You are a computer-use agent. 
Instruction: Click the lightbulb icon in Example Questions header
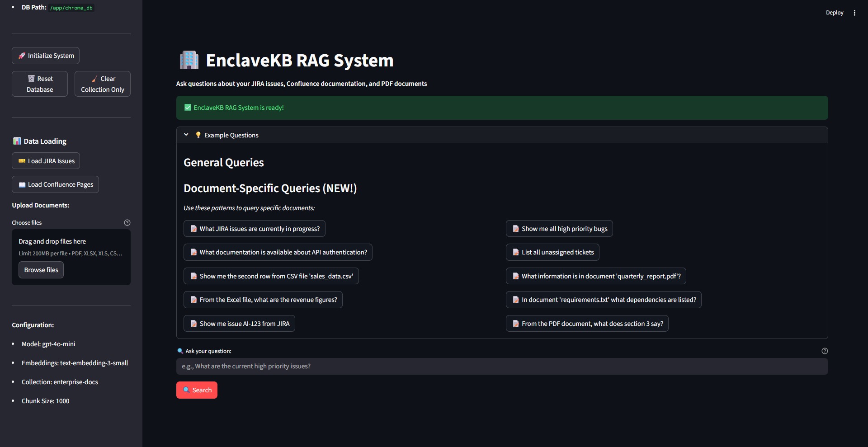198,135
